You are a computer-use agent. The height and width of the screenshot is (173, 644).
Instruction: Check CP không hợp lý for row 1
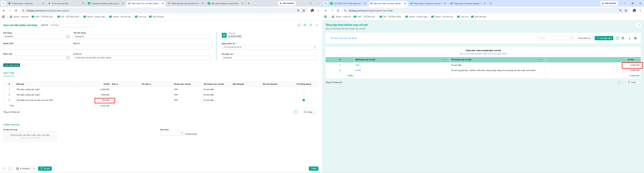pyautogui.click(x=304, y=89)
